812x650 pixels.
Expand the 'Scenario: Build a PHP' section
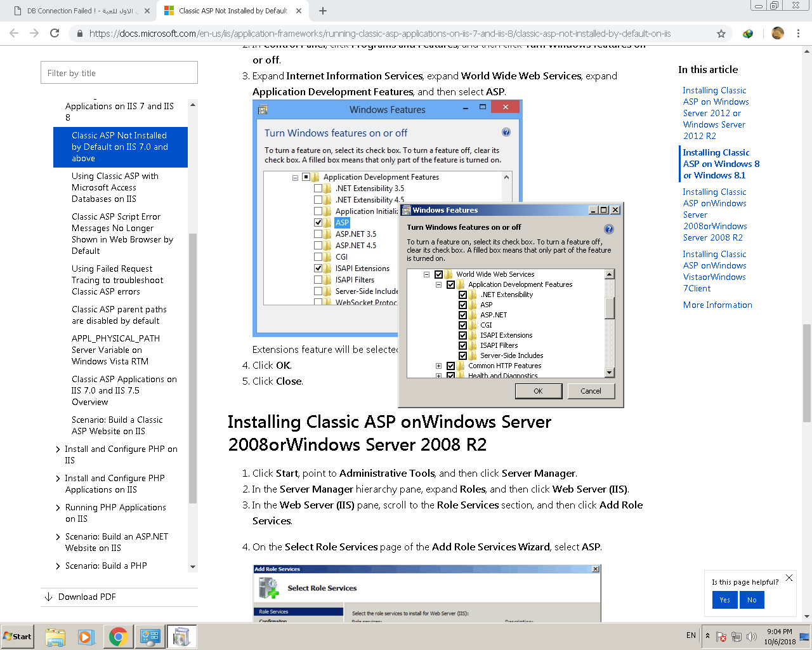58,566
